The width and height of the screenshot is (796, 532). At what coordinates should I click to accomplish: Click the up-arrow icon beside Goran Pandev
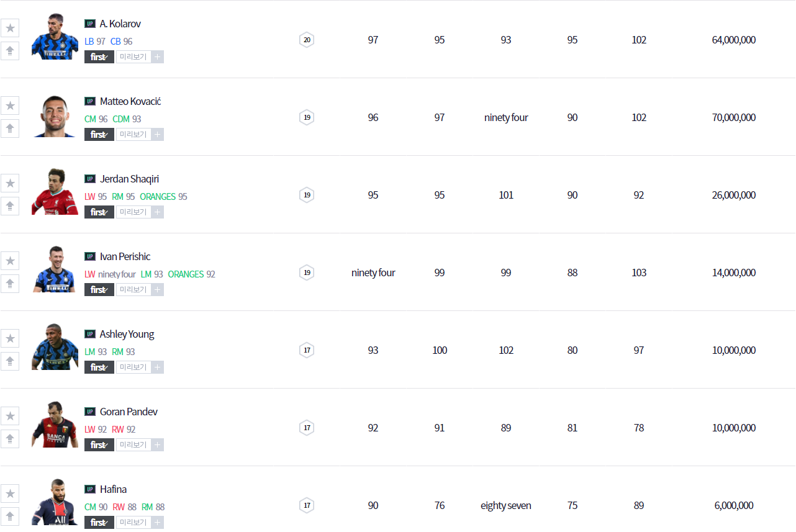coord(10,439)
